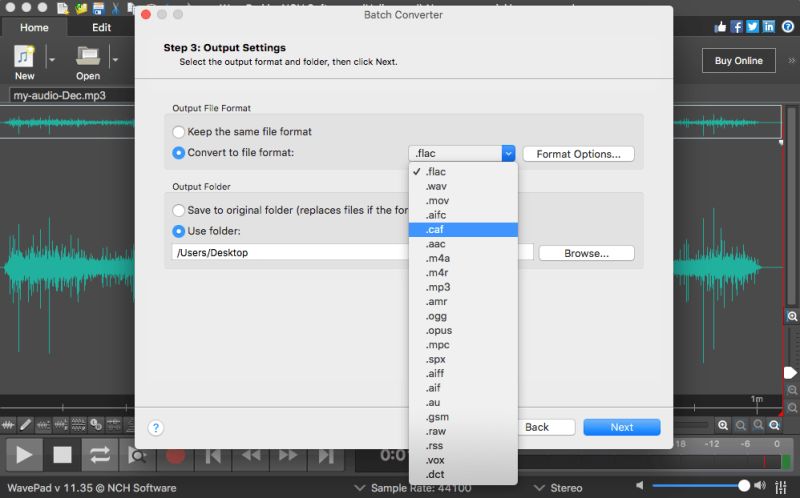
Task: Toggle loop playback mode
Action: pyautogui.click(x=100, y=455)
